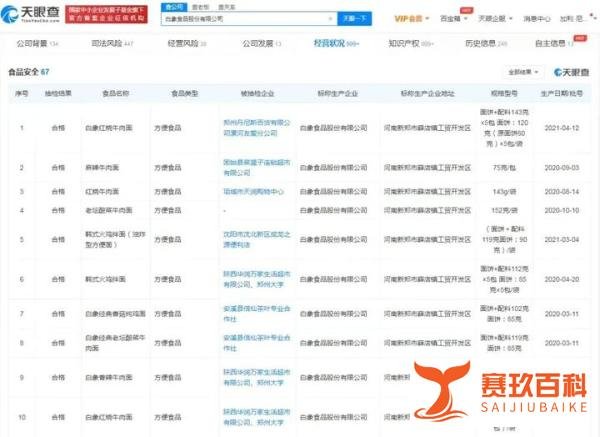Open the 消息中心 message center
The image size is (600, 437).
(x=536, y=18)
